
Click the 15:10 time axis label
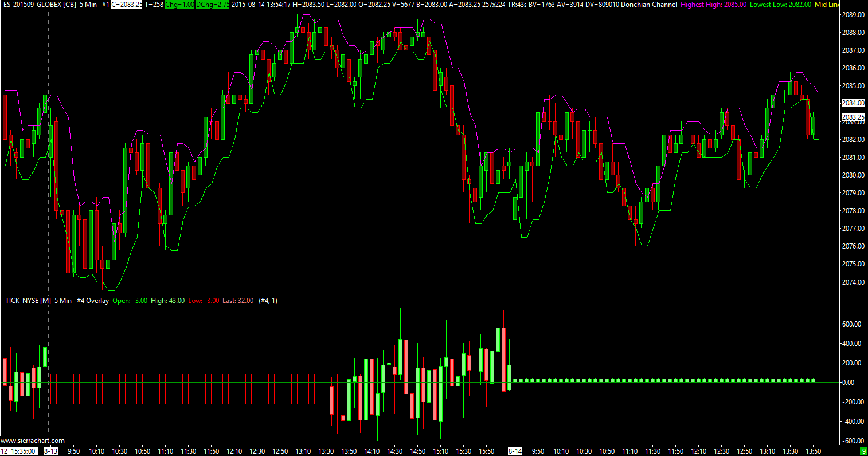pos(441,451)
